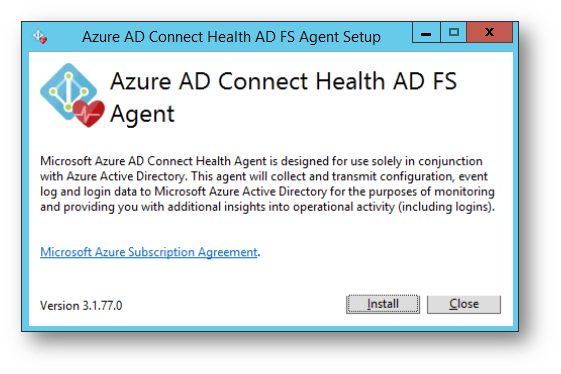Close the window with the red X

click(489, 33)
